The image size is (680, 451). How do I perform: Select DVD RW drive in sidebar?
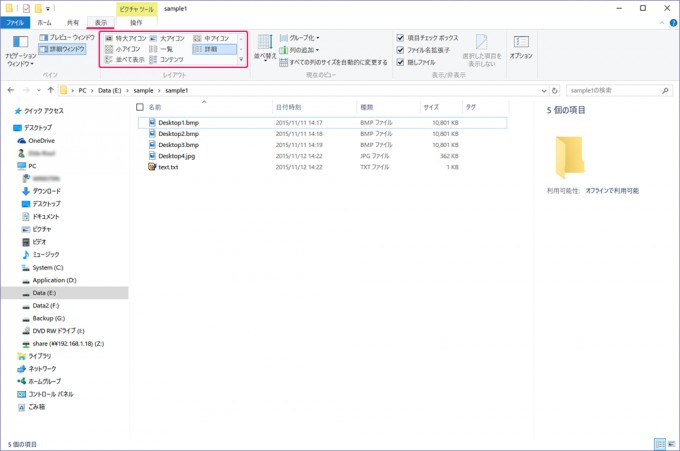pyautogui.click(x=53, y=331)
